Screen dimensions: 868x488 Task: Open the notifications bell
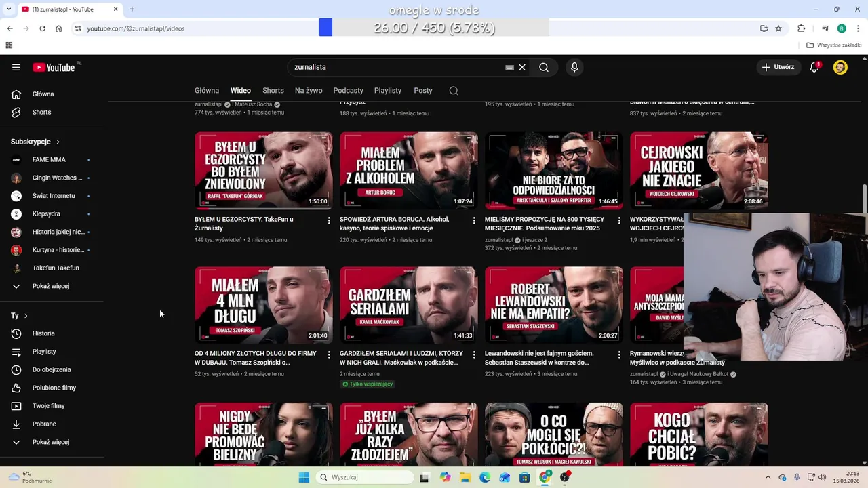click(814, 67)
